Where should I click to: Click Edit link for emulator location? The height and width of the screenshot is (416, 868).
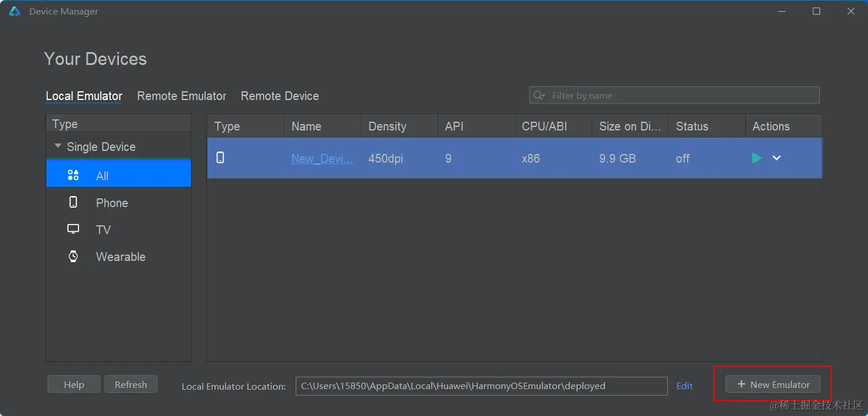pos(685,386)
